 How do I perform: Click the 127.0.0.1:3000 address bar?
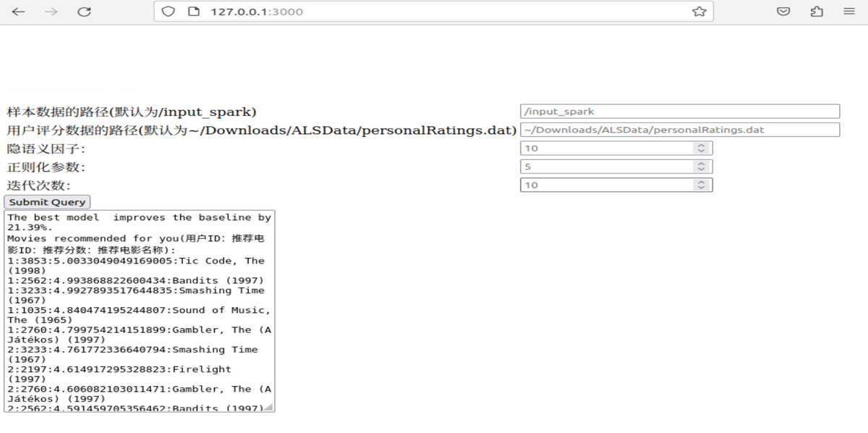point(434,12)
